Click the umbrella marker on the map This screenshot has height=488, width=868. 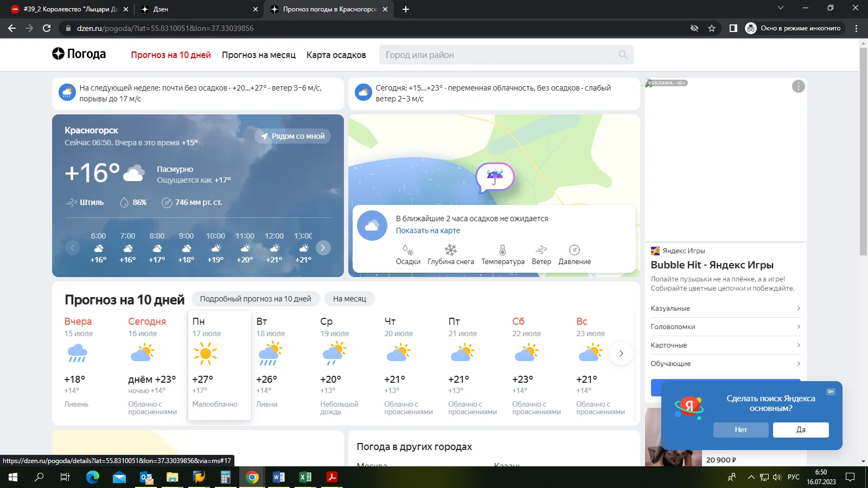[494, 177]
